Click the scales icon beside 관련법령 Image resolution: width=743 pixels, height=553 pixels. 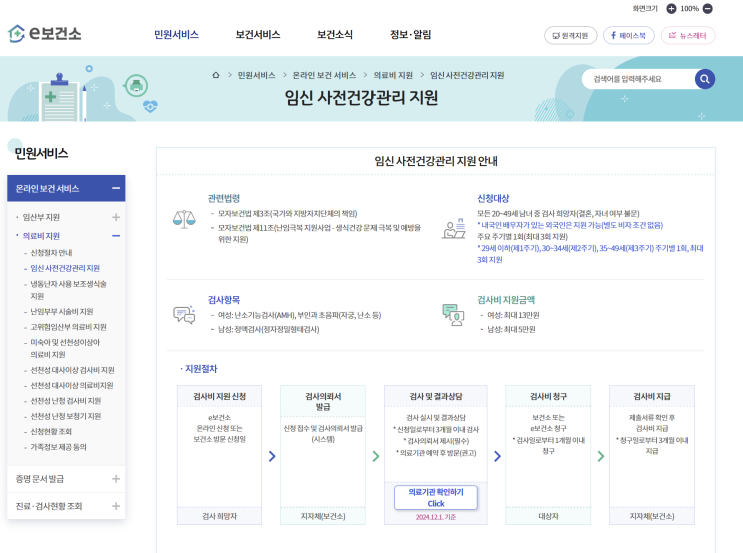(x=184, y=219)
